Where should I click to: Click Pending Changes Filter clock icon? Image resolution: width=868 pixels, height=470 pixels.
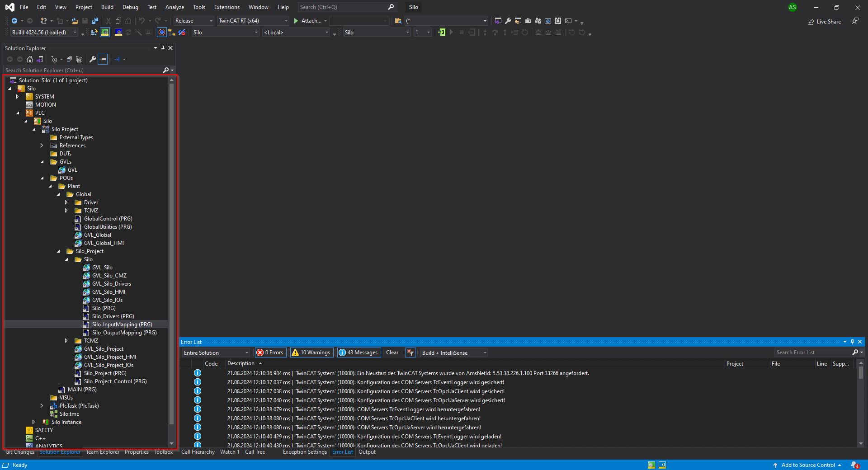click(x=54, y=59)
